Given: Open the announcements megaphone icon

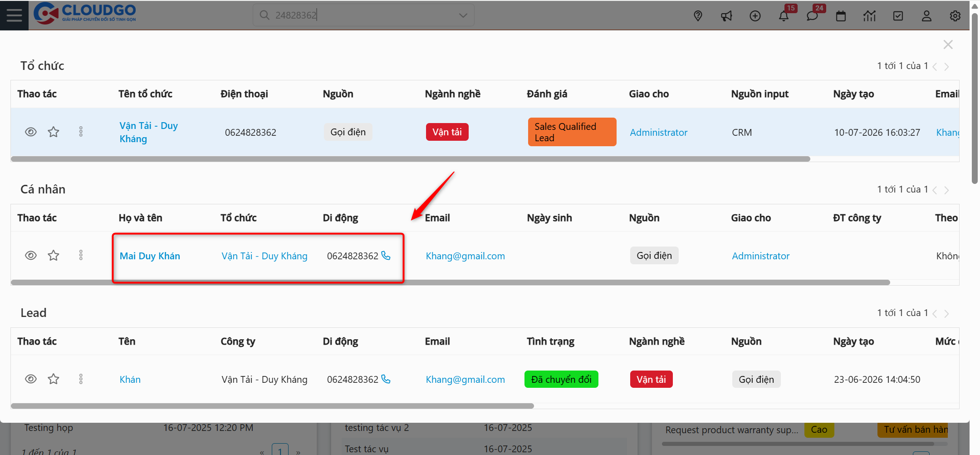Looking at the screenshot, I should [x=726, y=16].
